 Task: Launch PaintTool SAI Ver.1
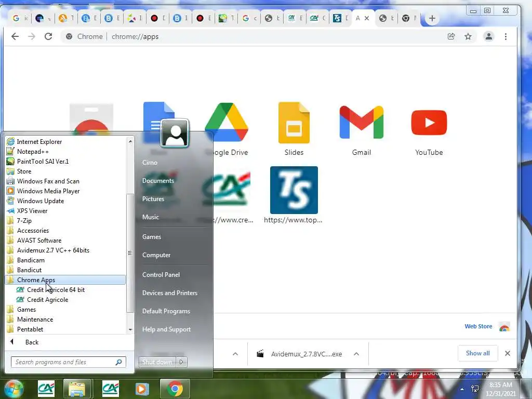pos(43,161)
